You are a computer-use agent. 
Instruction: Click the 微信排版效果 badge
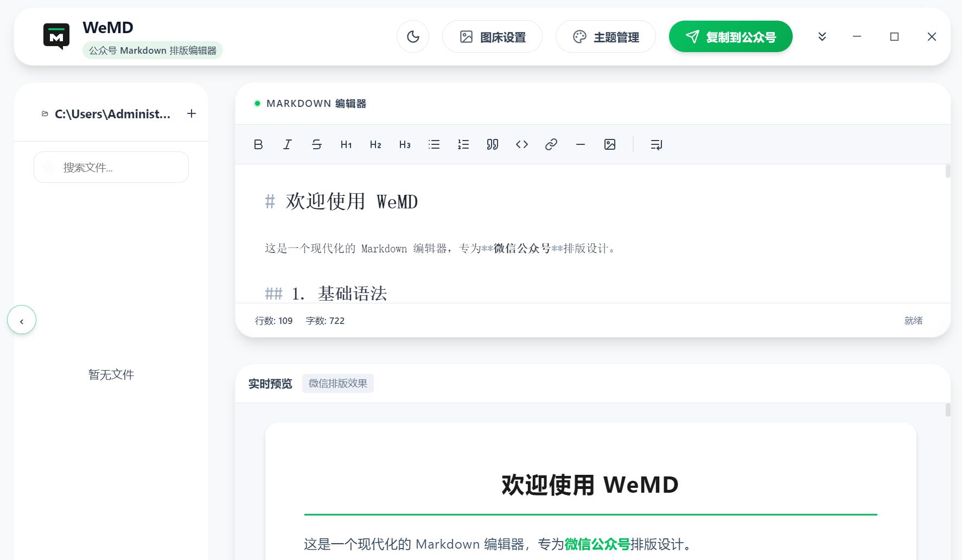point(338,384)
